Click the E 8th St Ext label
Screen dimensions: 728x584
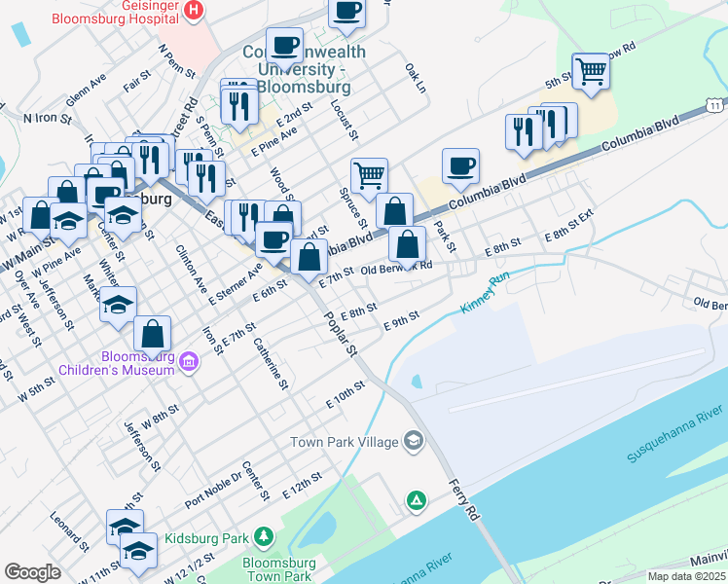(x=569, y=225)
